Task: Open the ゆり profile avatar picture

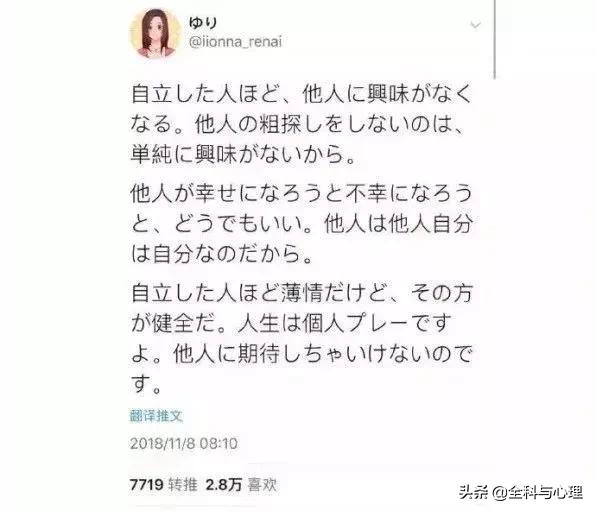Action: pyautogui.click(x=155, y=33)
